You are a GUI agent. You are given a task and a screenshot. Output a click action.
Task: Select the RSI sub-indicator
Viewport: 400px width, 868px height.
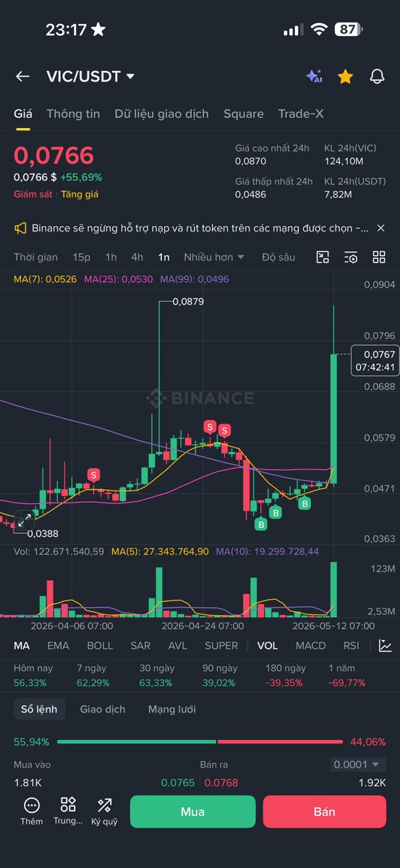click(x=352, y=645)
